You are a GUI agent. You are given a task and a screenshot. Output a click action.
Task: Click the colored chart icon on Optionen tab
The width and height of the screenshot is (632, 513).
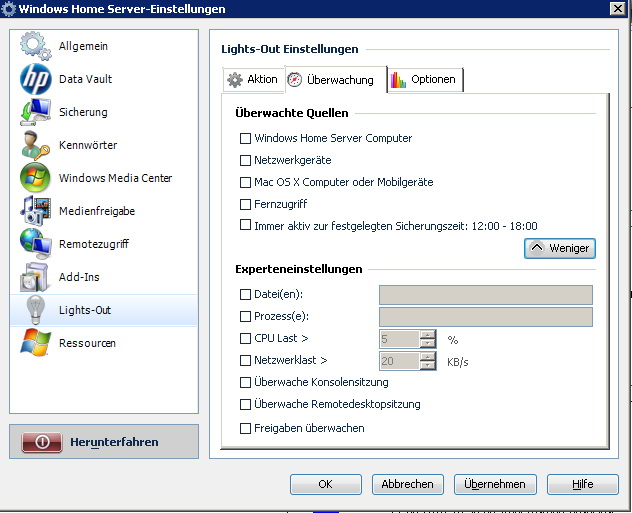pyautogui.click(x=398, y=80)
